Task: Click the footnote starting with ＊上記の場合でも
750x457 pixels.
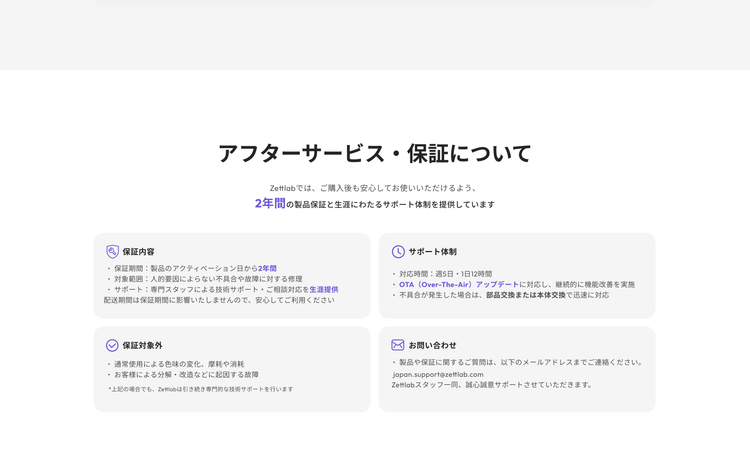Action: coord(200,389)
